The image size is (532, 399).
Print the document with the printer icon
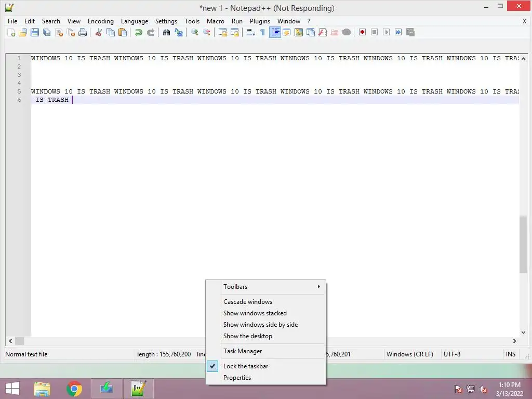(83, 32)
